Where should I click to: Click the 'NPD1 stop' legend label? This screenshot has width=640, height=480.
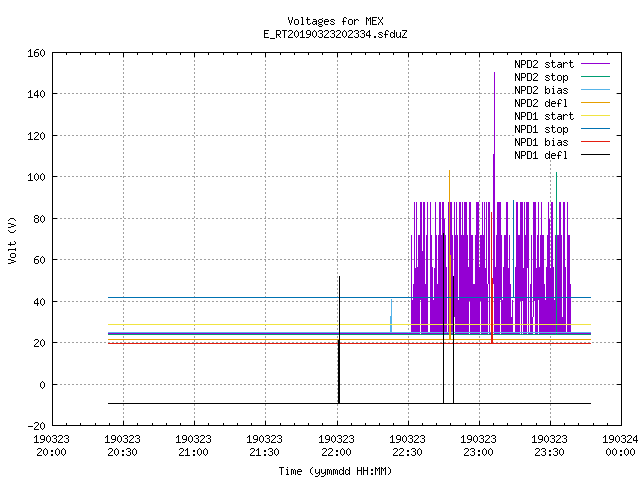[541, 129]
